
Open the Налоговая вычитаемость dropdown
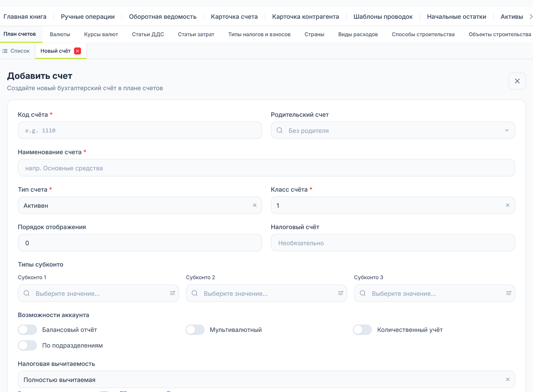point(266,380)
